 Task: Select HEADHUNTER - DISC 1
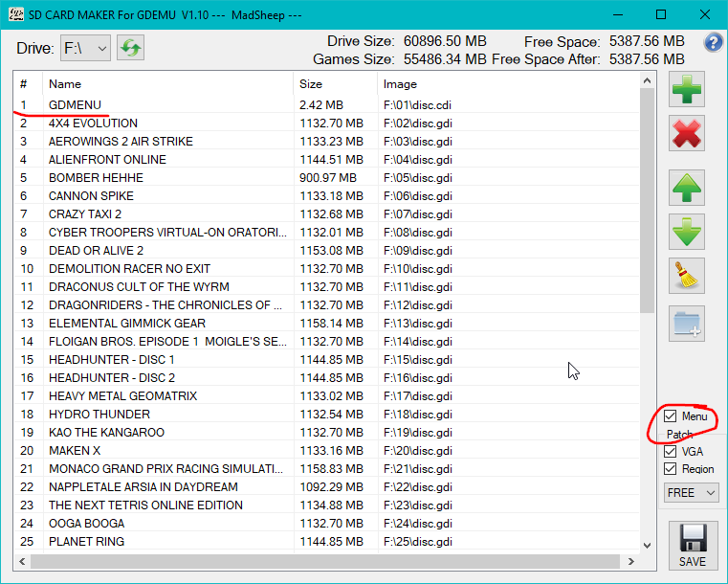(326, 360)
